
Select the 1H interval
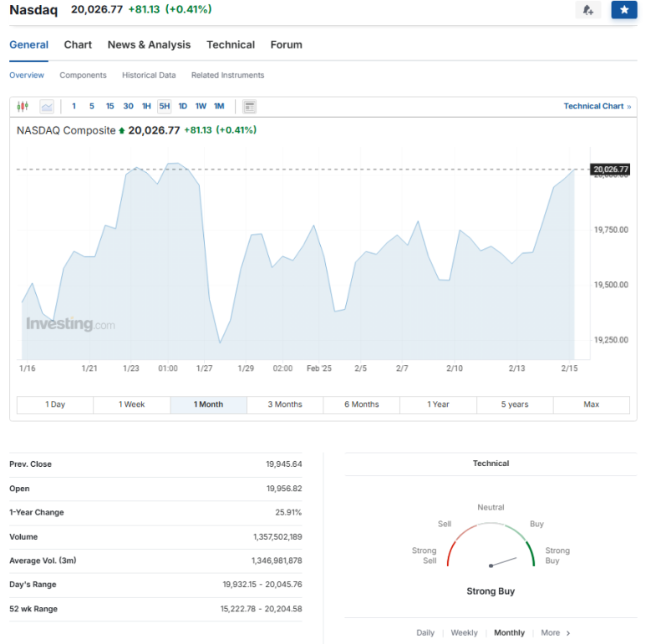click(146, 106)
